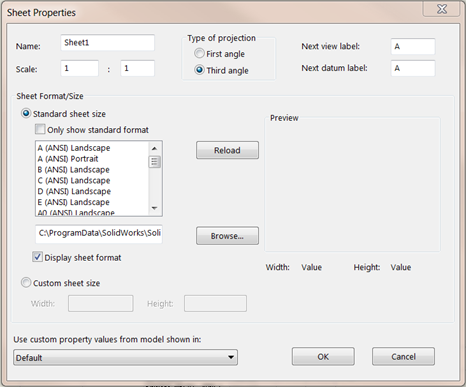The height and width of the screenshot is (387, 466).
Task: Click the first Scale value field
Action: [79, 68]
